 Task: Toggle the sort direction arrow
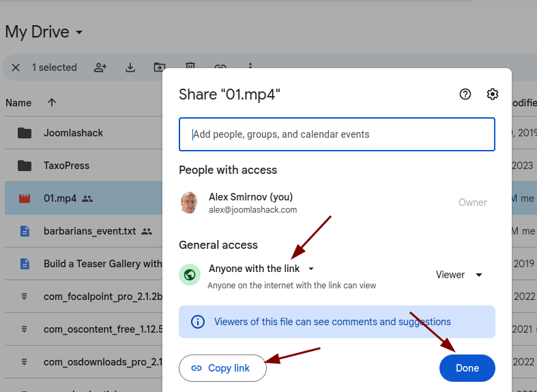click(x=52, y=102)
